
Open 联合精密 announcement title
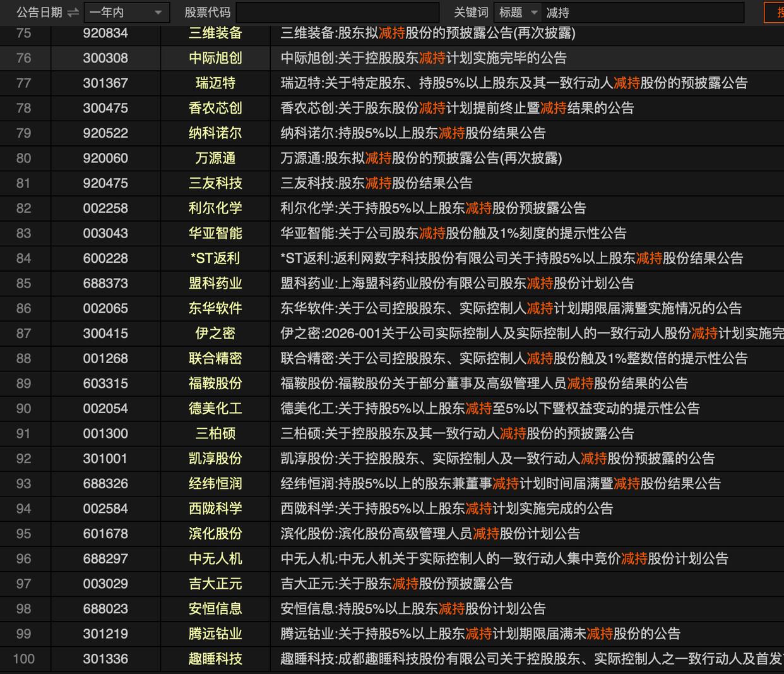tap(514, 358)
